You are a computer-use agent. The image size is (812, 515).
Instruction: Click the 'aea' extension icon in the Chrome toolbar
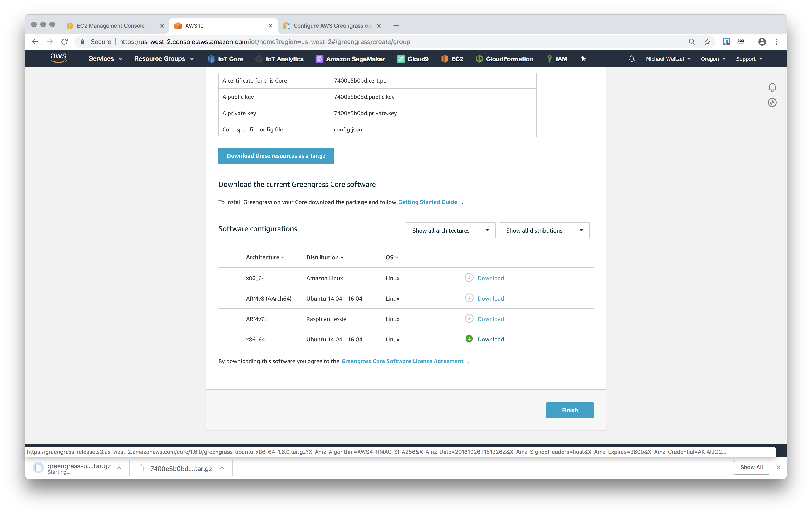(741, 41)
